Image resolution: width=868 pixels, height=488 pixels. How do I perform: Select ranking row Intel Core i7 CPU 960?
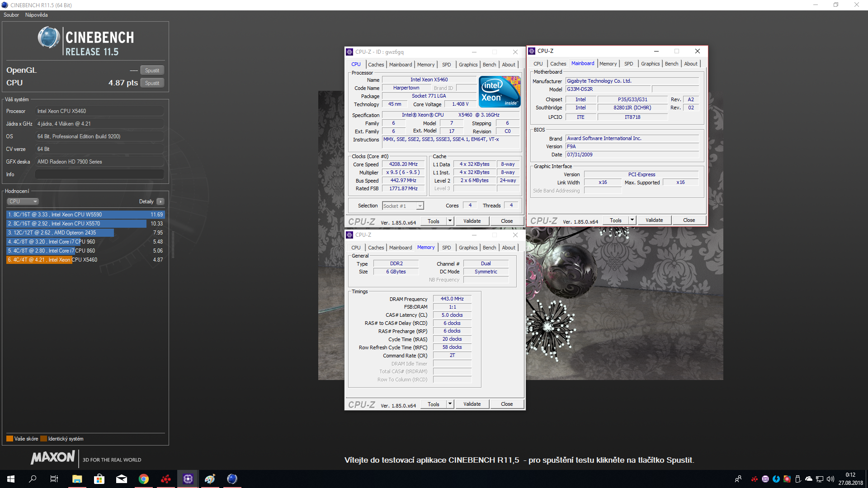click(x=85, y=242)
